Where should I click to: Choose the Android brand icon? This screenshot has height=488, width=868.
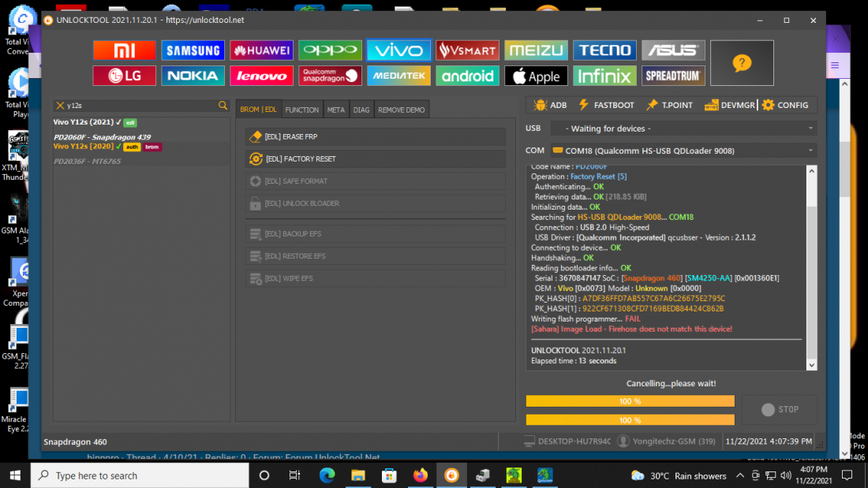pos(467,76)
